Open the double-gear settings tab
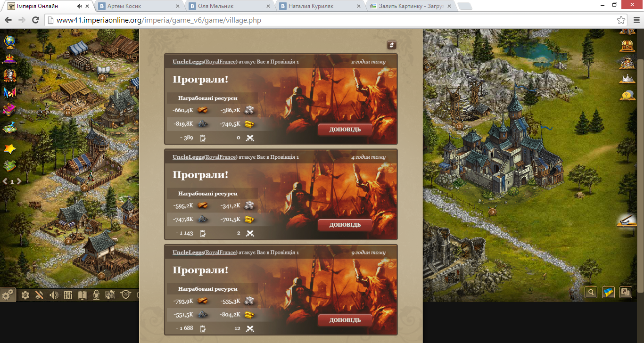This screenshot has height=343, width=644. [x=8, y=295]
